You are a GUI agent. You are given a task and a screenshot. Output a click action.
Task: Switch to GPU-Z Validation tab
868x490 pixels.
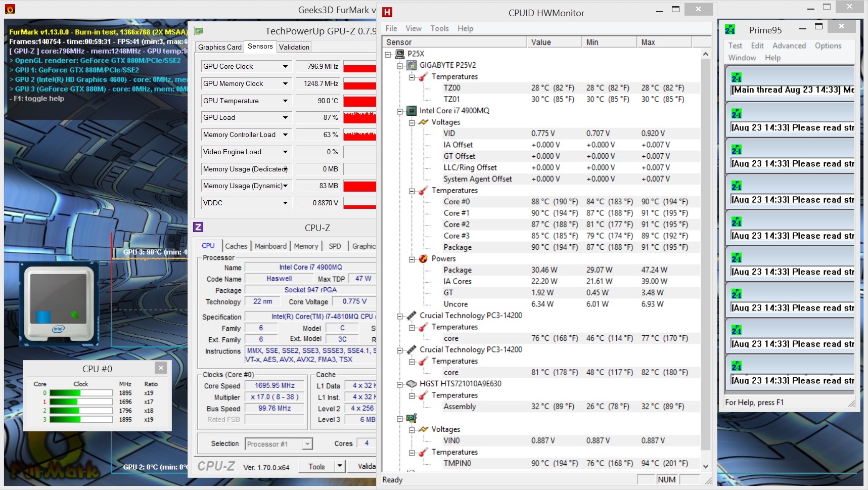[294, 47]
